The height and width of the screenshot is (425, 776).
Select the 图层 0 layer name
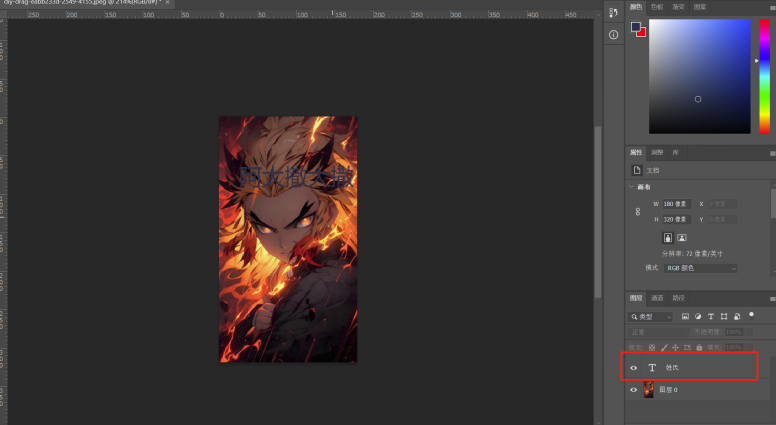[669, 390]
